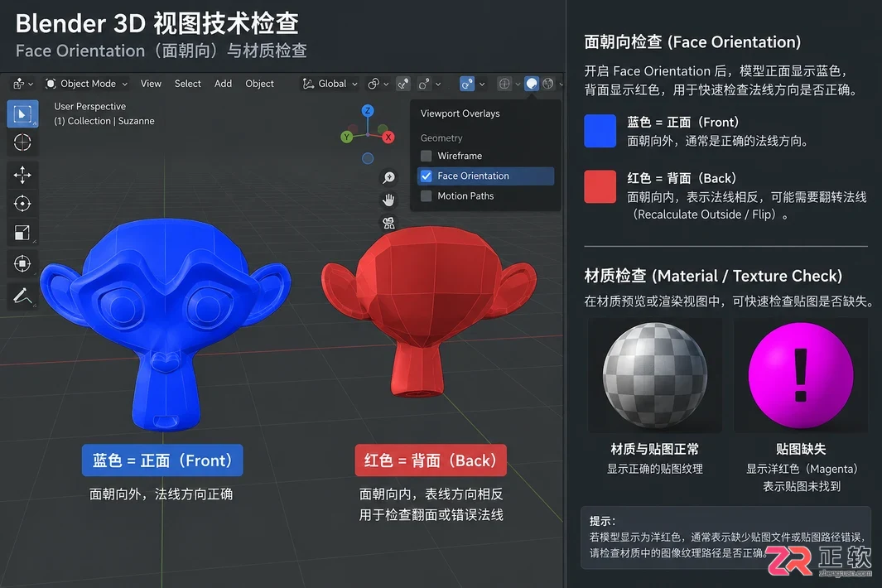Screen dimensions: 882x588
Task: Click the blue '蓝色 = 正面 (Front)' label
Action: [x=162, y=460]
